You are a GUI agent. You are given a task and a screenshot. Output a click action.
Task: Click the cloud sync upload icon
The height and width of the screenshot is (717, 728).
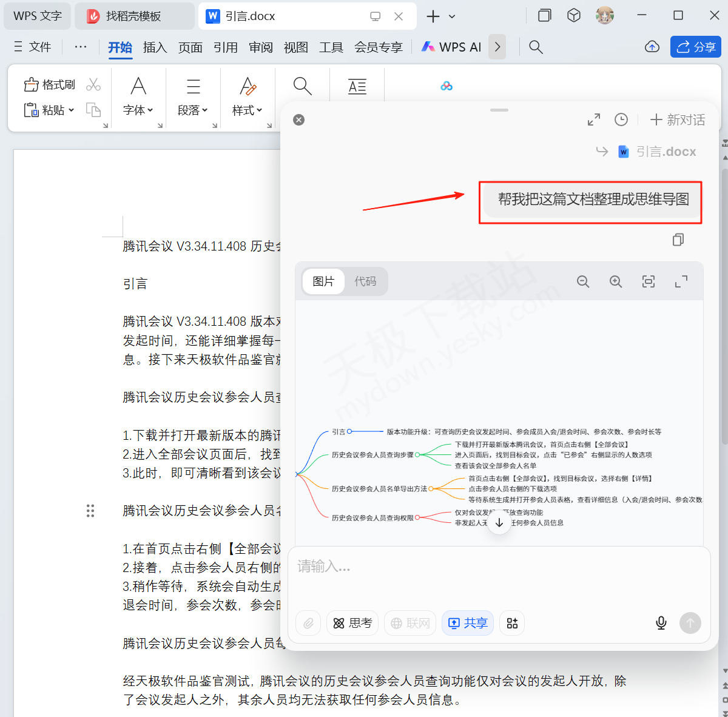point(652,47)
